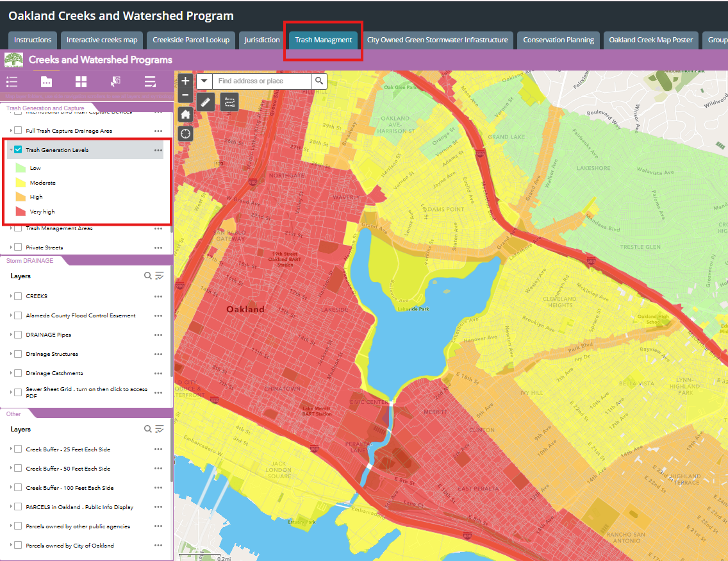This screenshot has height=561, width=728.
Task: Reset map to default home extent
Action: (x=185, y=114)
